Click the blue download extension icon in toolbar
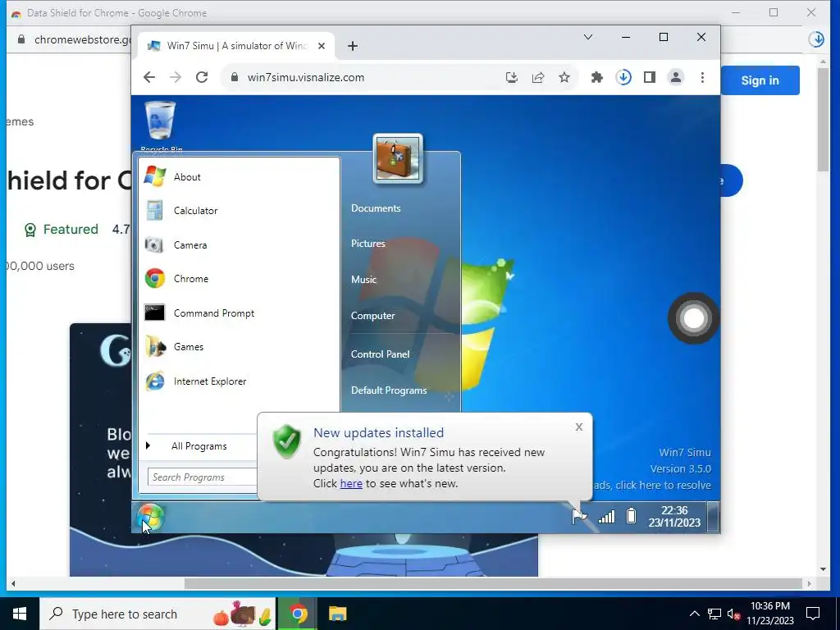Screen dimensions: 840x630 point(623,77)
